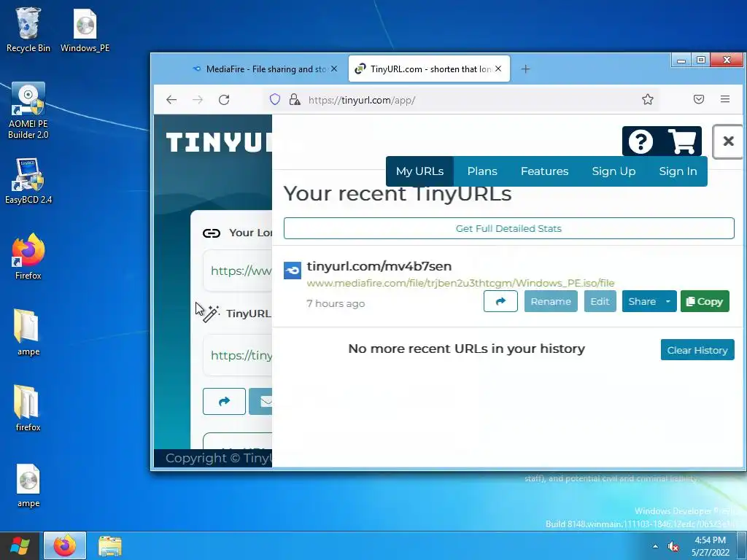Open tracking protection shield icon

pyautogui.click(x=275, y=99)
